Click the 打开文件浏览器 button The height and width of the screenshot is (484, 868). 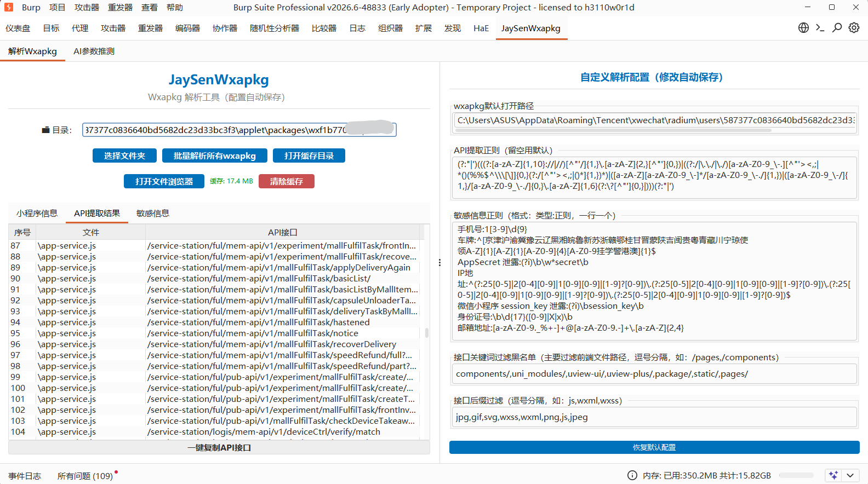tap(164, 181)
